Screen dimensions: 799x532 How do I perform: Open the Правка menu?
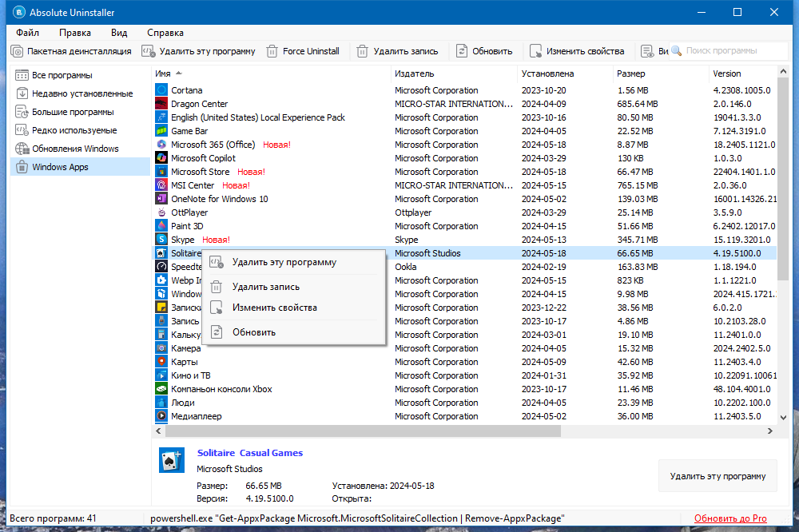pos(75,33)
